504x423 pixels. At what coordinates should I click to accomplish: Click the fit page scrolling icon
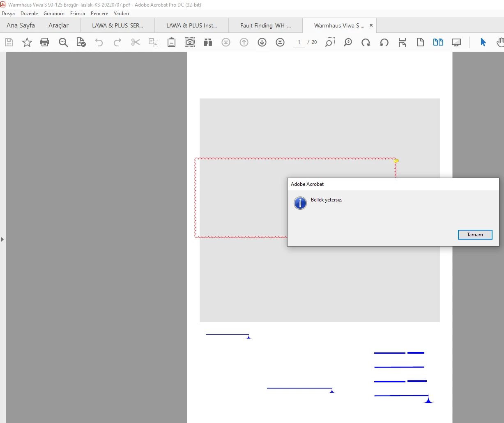[x=402, y=42]
